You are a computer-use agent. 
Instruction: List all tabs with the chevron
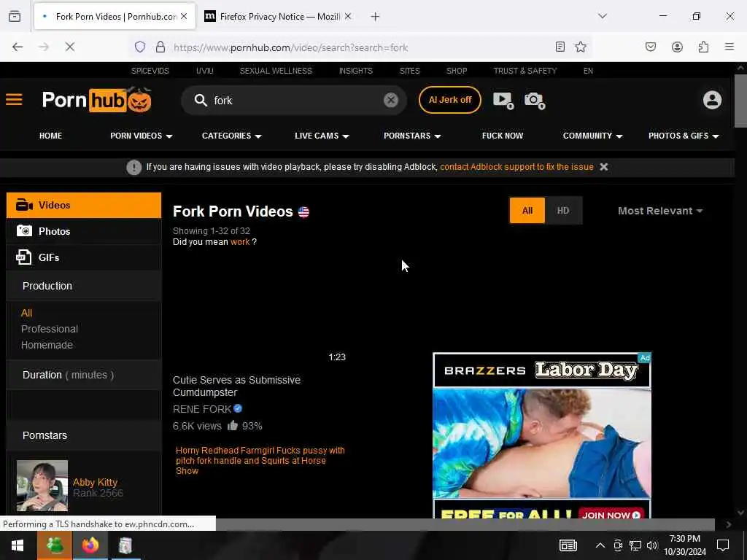pyautogui.click(x=603, y=16)
